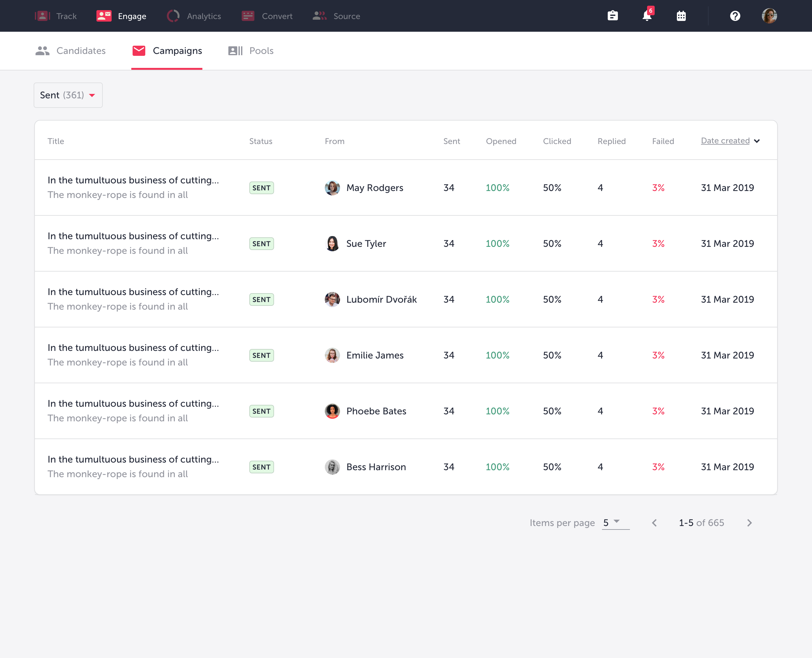Image resolution: width=812 pixels, height=658 pixels.
Task: Click the clipboard tasks icon
Action: pyautogui.click(x=613, y=16)
